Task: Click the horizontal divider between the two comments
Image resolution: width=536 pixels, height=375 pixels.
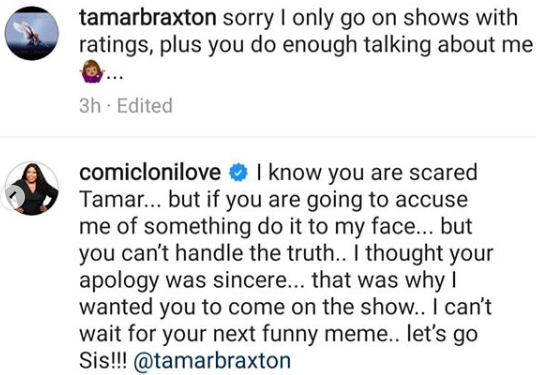Action: [x=268, y=137]
